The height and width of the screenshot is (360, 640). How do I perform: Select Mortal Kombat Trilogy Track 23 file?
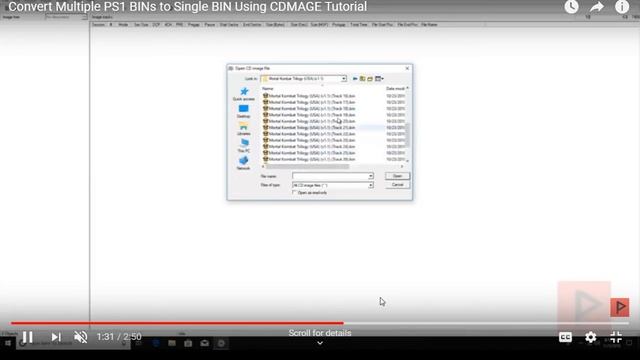309,140
